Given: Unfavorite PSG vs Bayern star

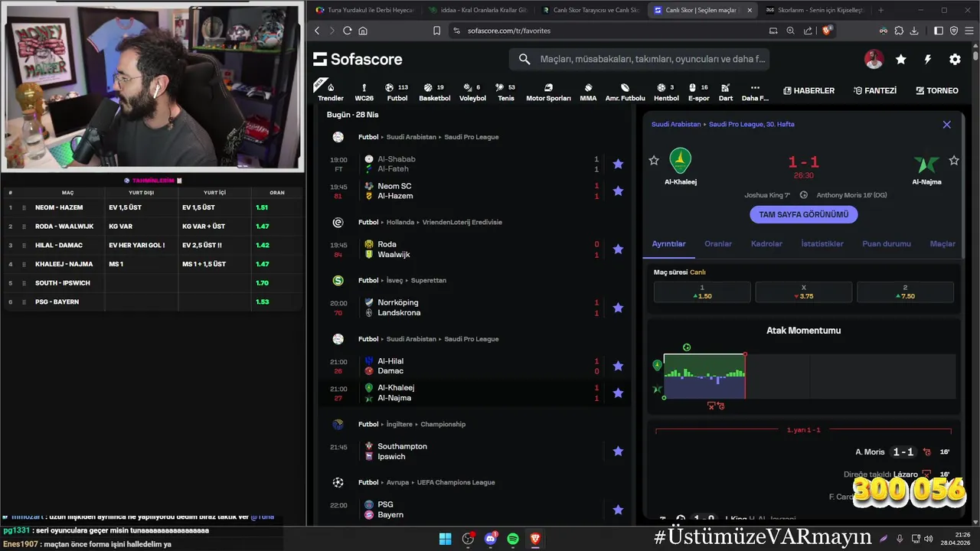Looking at the screenshot, I should click(x=618, y=510).
